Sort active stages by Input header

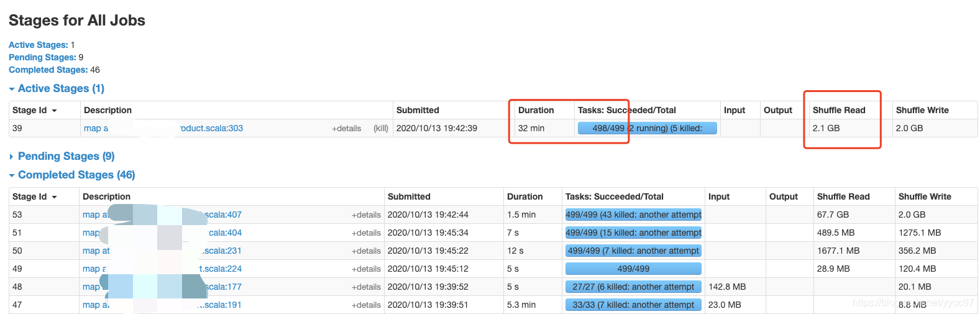[x=734, y=110]
